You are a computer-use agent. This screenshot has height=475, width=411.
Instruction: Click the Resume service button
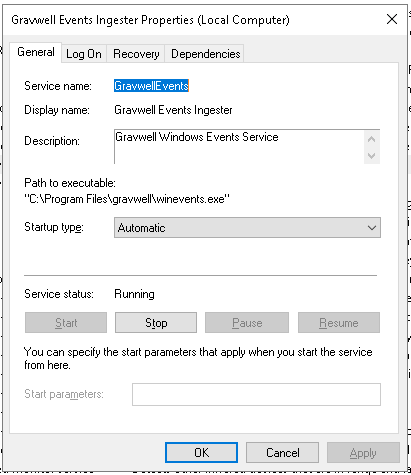point(339,323)
